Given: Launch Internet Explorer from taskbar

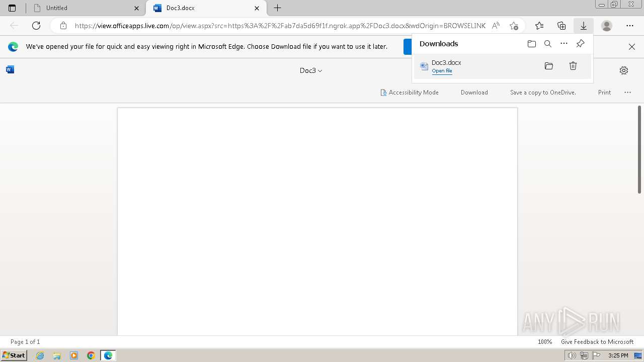Looking at the screenshot, I should pyautogui.click(x=40, y=355).
